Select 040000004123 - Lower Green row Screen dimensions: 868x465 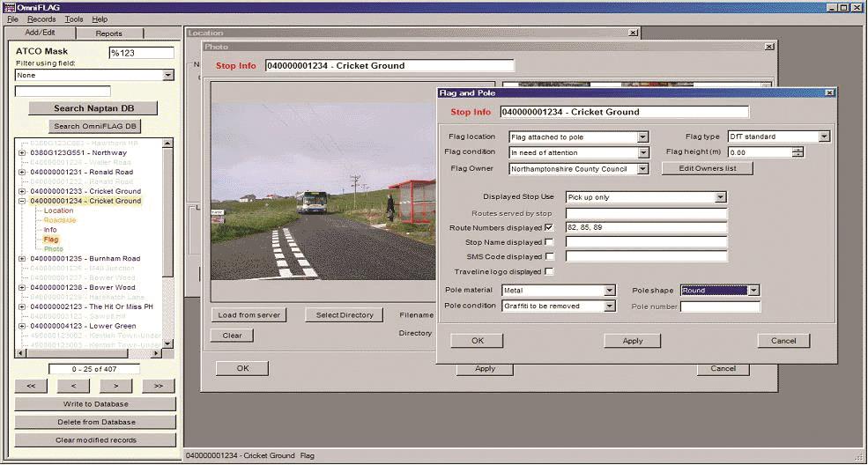(83, 326)
